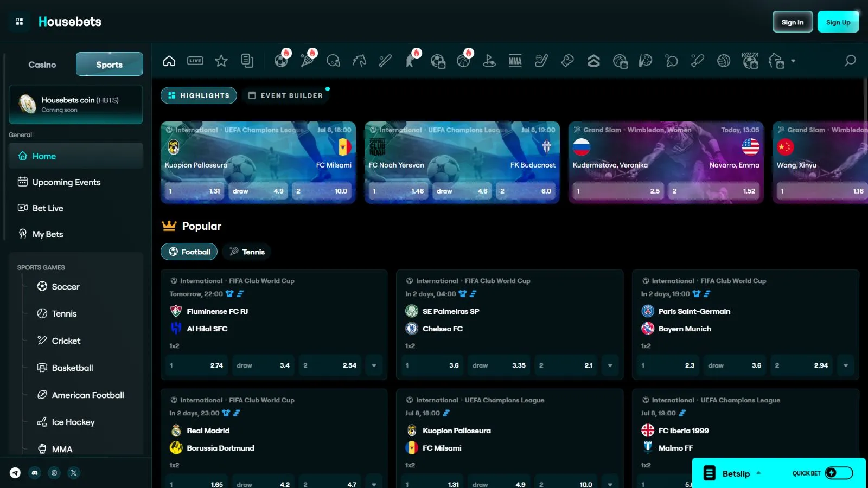
Task: Open Bet Live in sidebar
Action: pyautogui.click(x=76, y=208)
